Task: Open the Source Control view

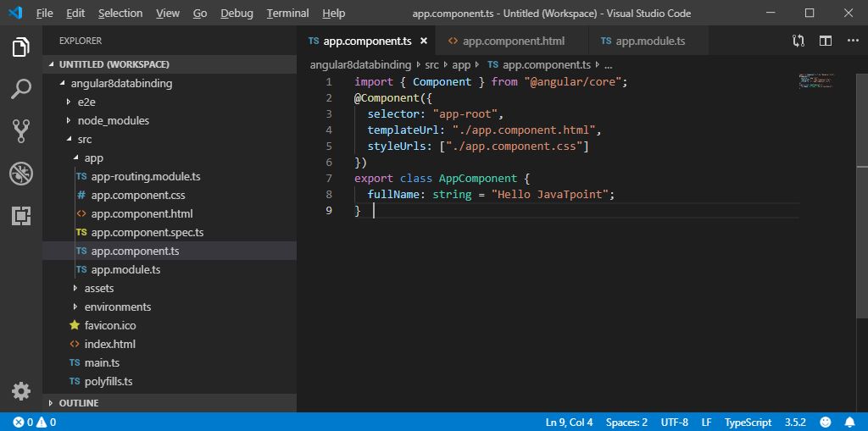Action: click(21, 132)
